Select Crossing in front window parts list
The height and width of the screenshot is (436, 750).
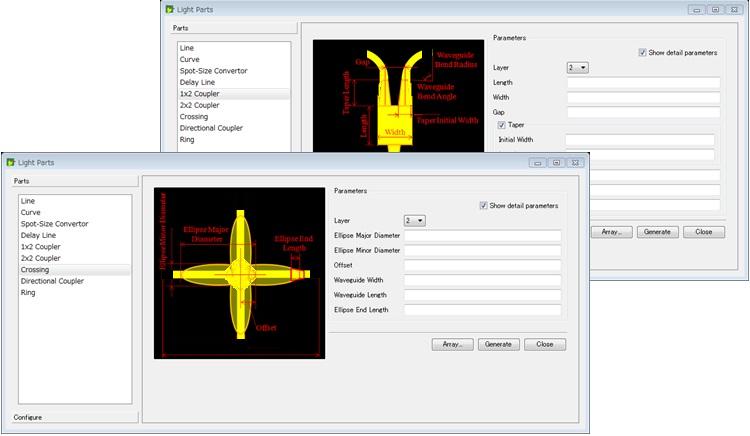point(75,270)
